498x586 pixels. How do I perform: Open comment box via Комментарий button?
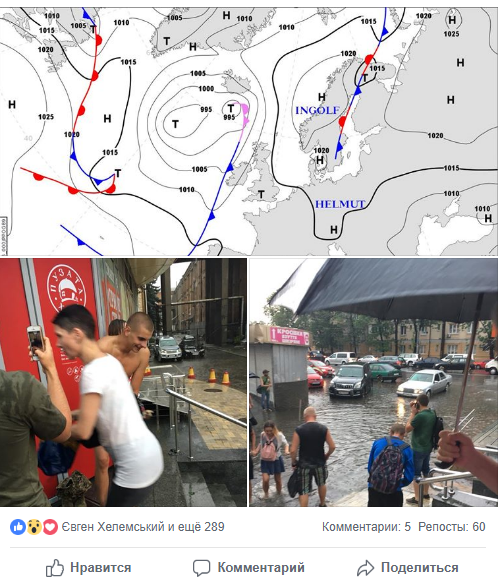248,568
